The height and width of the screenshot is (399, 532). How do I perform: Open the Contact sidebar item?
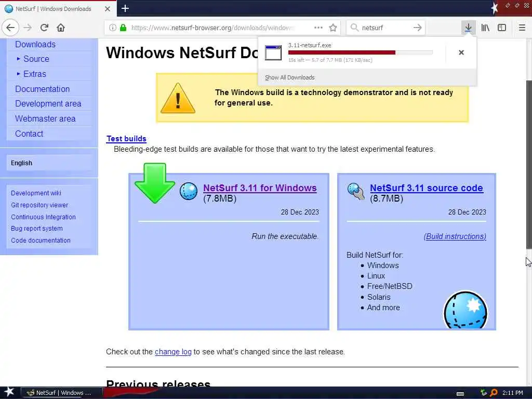click(29, 134)
